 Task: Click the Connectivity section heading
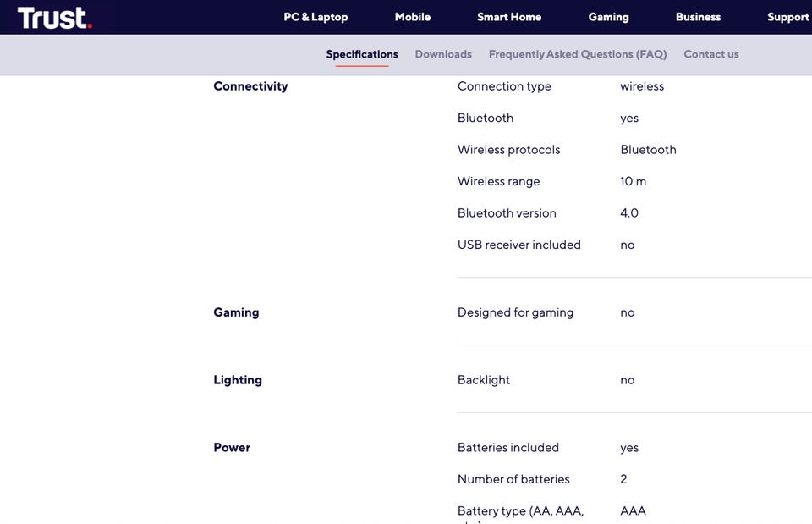click(x=250, y=86)
